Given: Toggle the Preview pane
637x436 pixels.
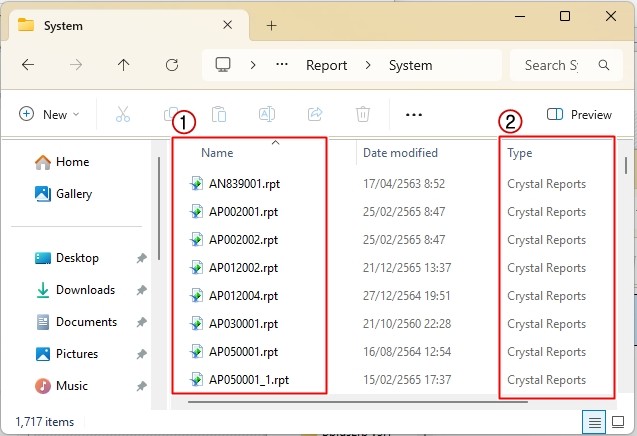Looking at the screenshot, I should [x=579, y=115].
